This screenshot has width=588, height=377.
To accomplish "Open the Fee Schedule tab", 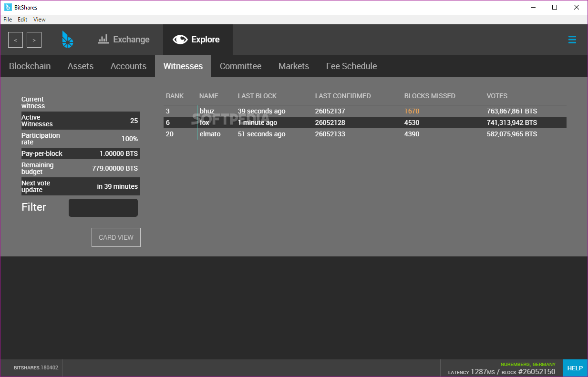I will click(351, 66).
